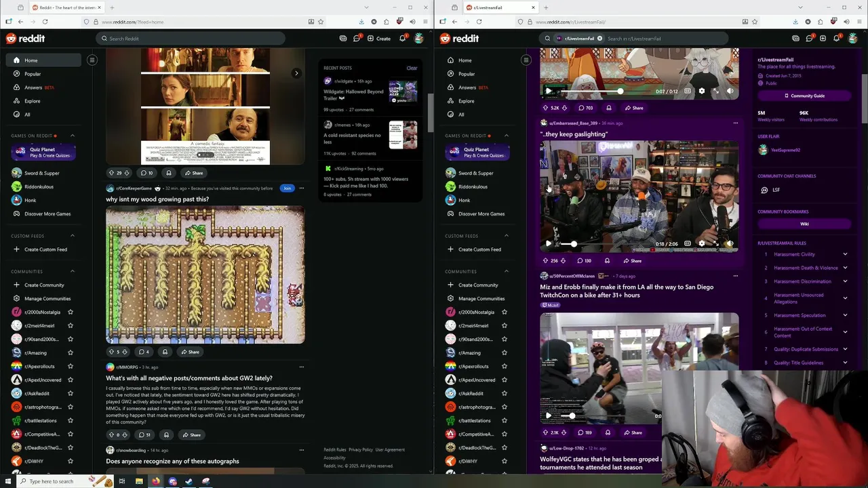
Task: Open video settings gear on gaslighting video
Action: (x=702, y=243)
